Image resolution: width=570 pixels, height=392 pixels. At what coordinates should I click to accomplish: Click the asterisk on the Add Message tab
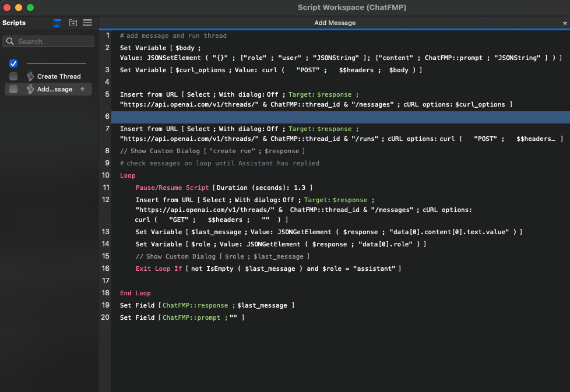[x=564, y=23]
